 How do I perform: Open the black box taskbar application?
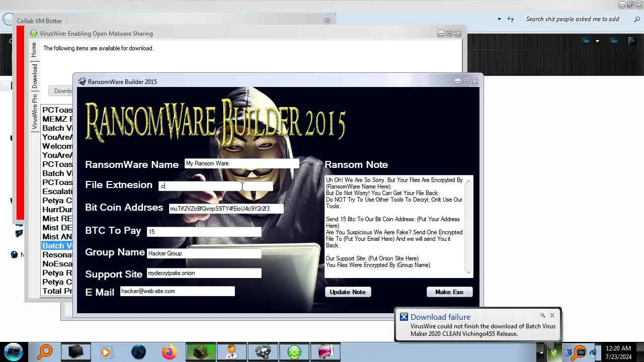[x=76, y=351]
